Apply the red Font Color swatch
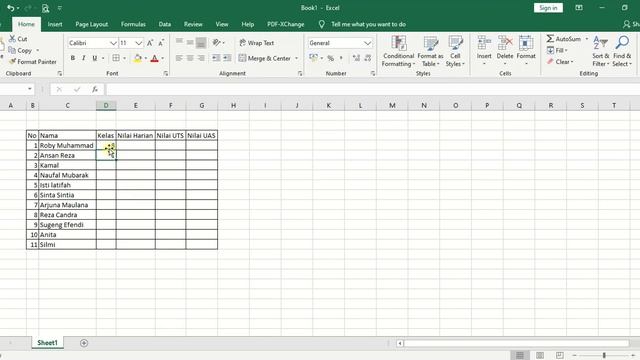 tap(154, 58)
